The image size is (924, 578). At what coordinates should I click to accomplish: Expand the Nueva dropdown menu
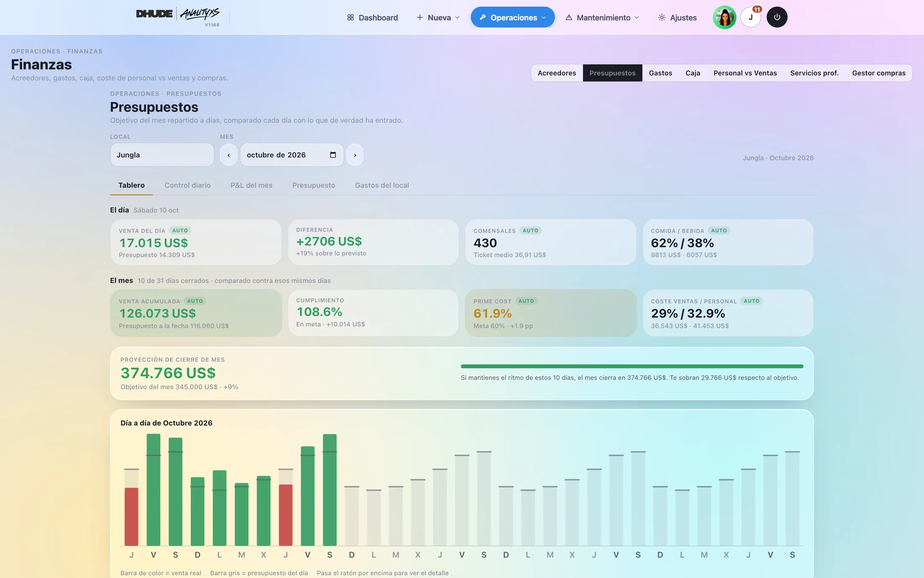[438, 17]
